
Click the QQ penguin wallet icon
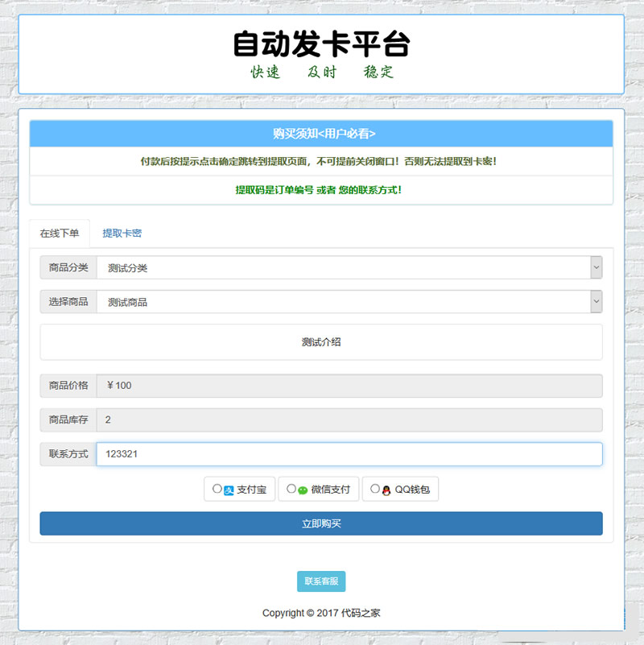(x=387, y=489)
